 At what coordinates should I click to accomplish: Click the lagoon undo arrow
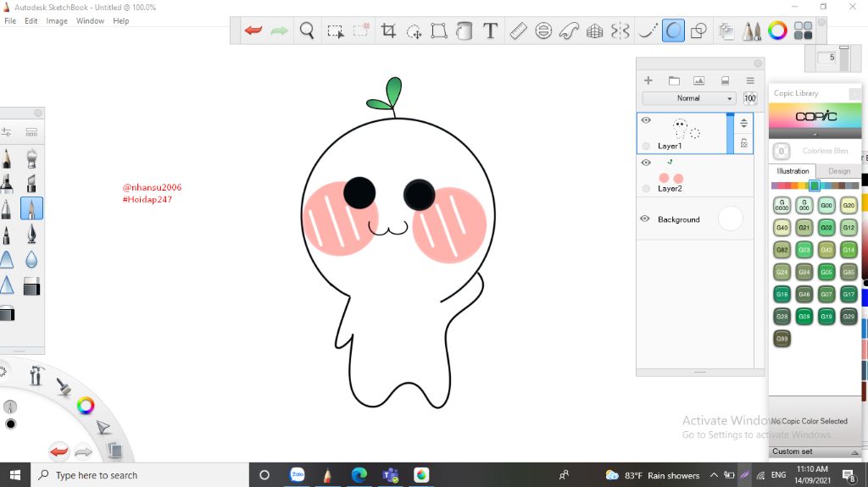point(58,451)
